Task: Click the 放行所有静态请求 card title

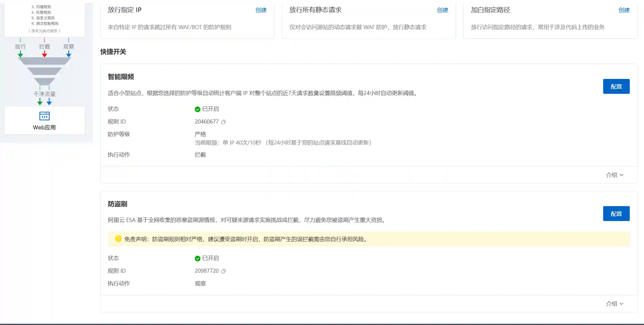Action: coord(315,10)
